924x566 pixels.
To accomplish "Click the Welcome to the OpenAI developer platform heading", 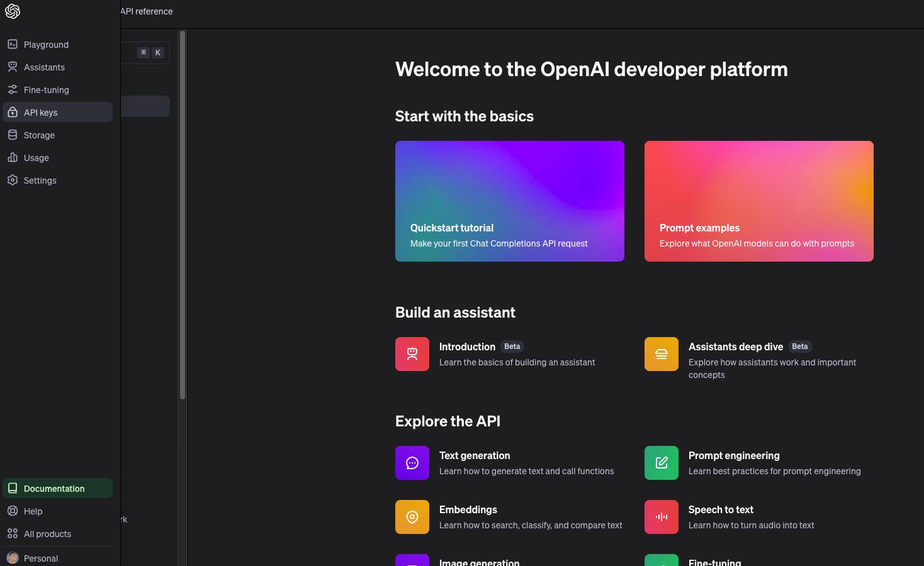I will pos(592,69).
